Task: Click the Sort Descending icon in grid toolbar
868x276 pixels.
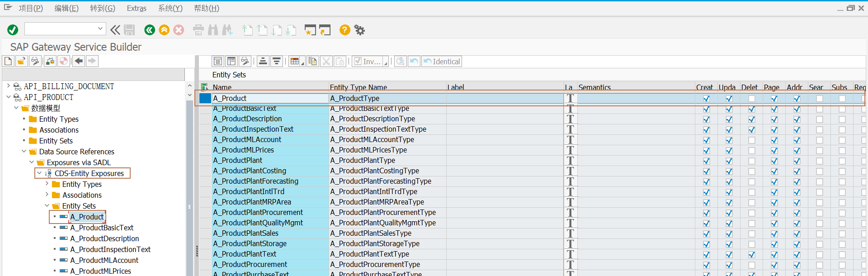Action: [x=277, y=62]
